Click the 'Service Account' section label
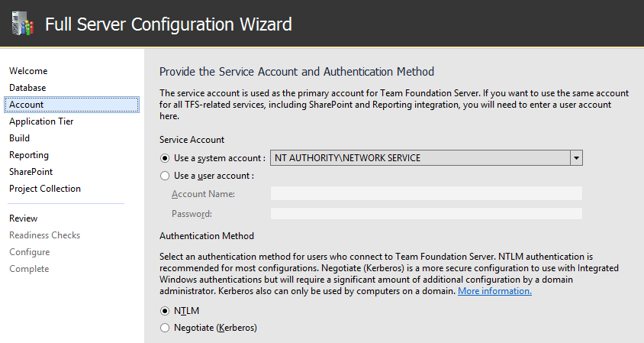Viewport: 644px width, 343px height. [x=192, y=140]
